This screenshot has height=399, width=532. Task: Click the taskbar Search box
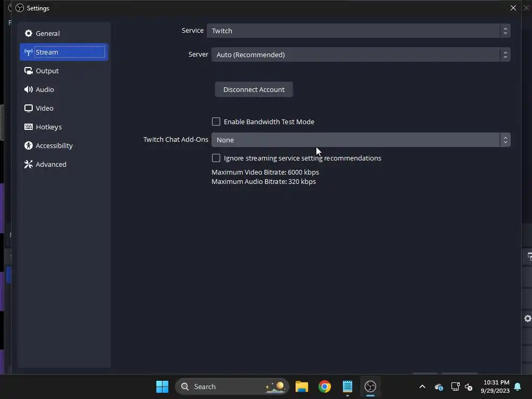tap(232, 387)
